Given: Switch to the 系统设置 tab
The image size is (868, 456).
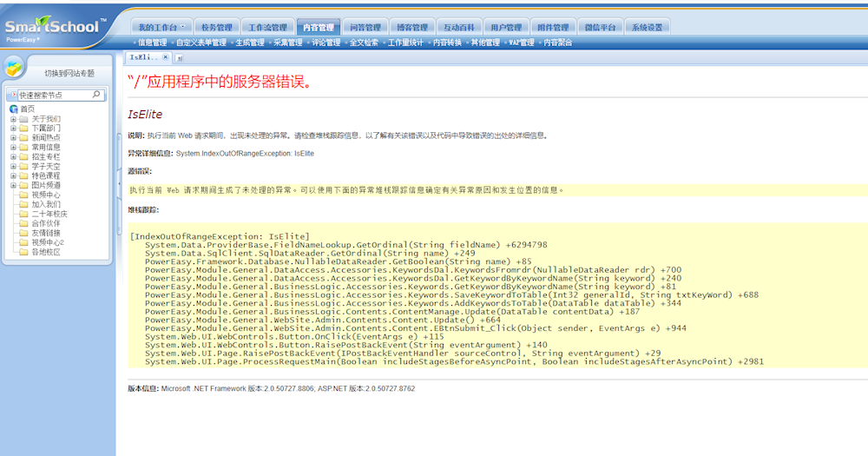Looking at the screenshot, I should [x=647, y=28].
